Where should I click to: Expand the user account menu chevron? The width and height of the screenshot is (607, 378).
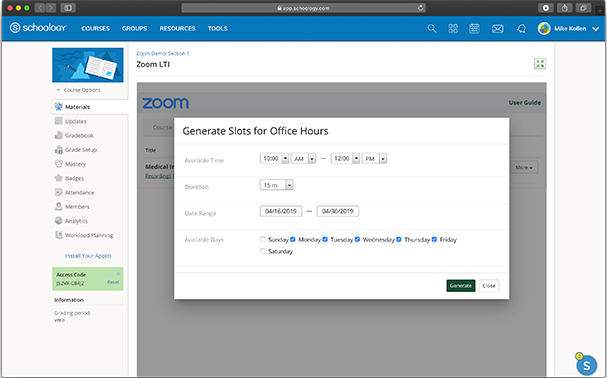coord(596,29)
